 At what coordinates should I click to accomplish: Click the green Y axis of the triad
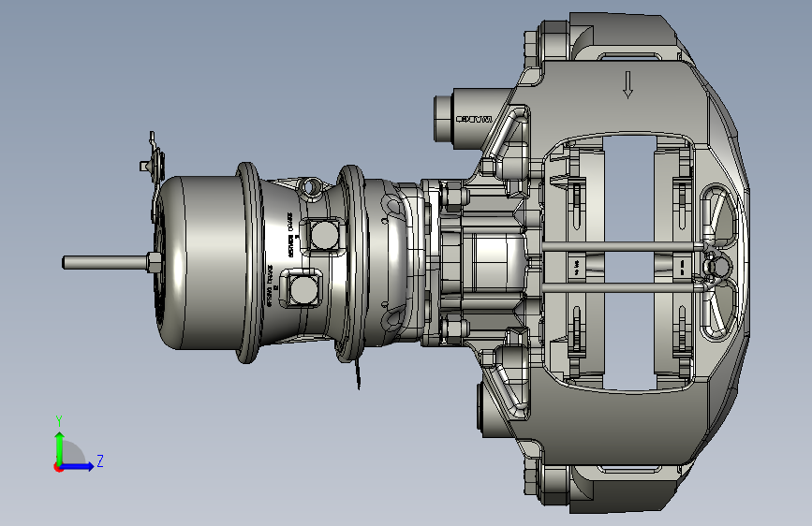tap(60, 448)
